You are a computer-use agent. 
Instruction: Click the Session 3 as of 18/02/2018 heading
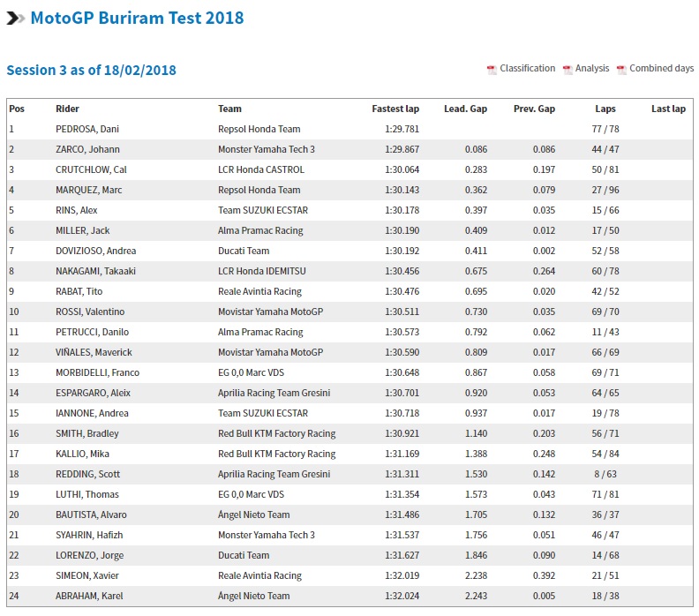pyautogui.click(x=92, y=71)
